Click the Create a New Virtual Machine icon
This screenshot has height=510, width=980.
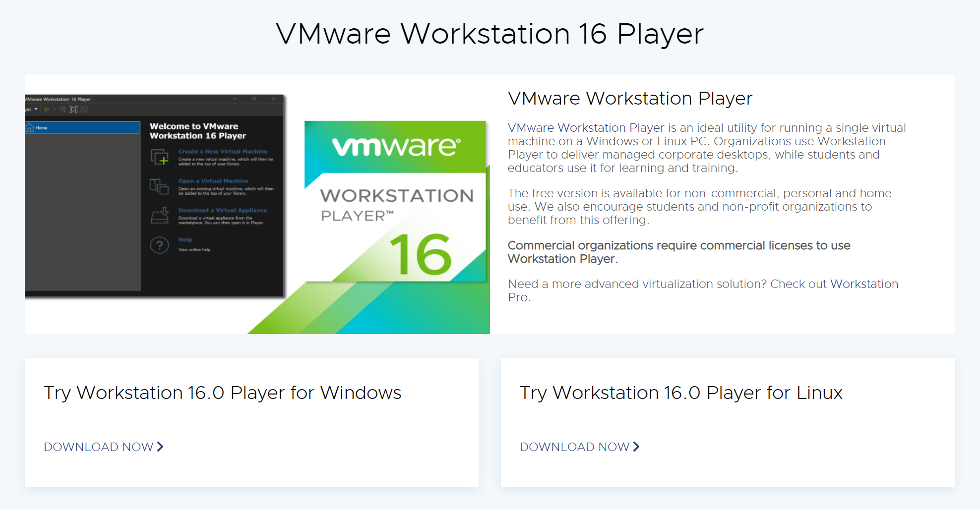pos(160,158)
